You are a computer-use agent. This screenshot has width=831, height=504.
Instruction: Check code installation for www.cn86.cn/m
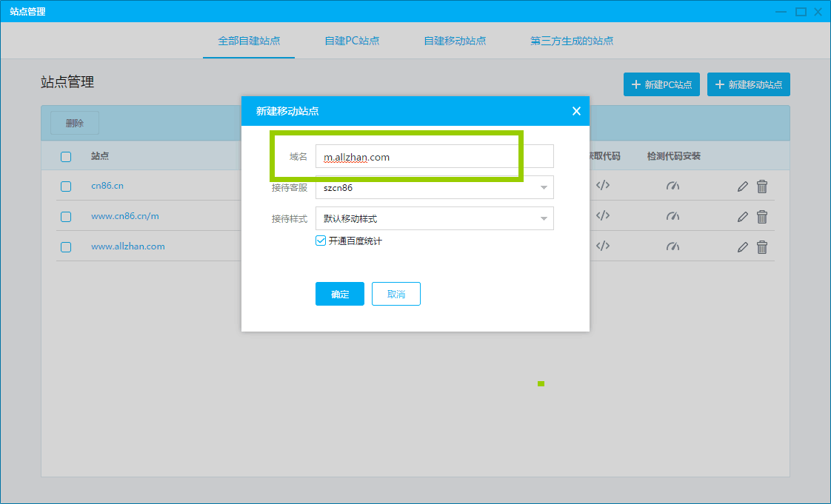(673, 216)
